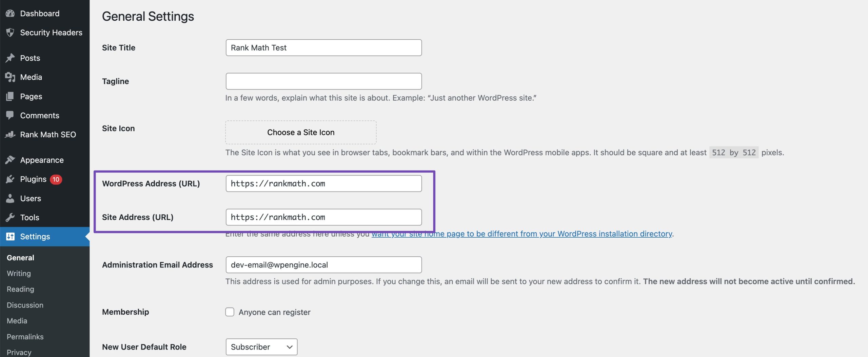Click the Rank Math SEO icon
Screen dimensions: 868x357
[10, 135]
